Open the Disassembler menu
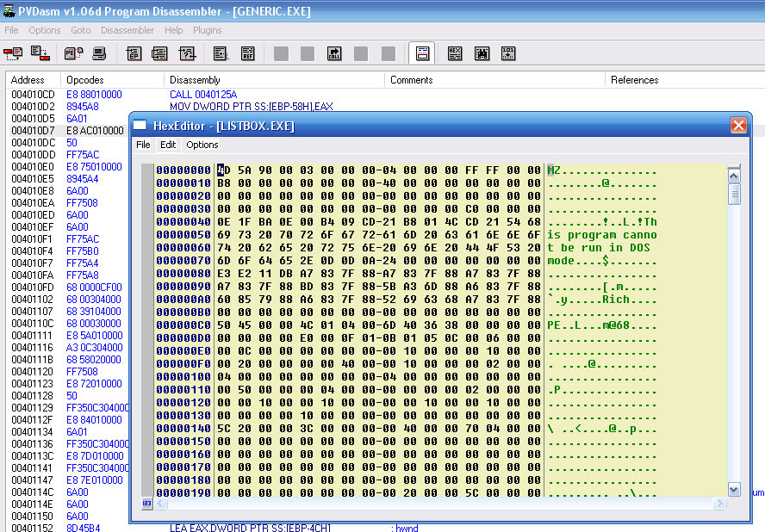Screen dimensions: 765x532 click(127, 30)
